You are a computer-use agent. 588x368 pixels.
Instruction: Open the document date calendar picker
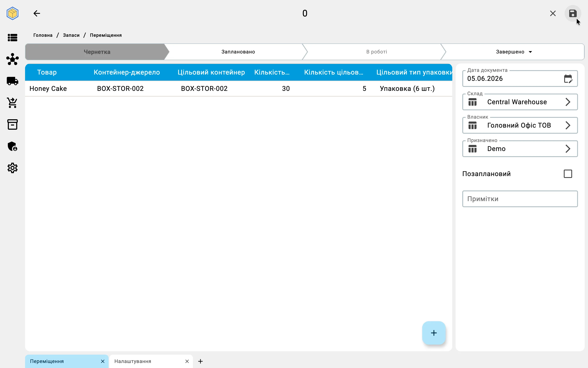[568, 79]
